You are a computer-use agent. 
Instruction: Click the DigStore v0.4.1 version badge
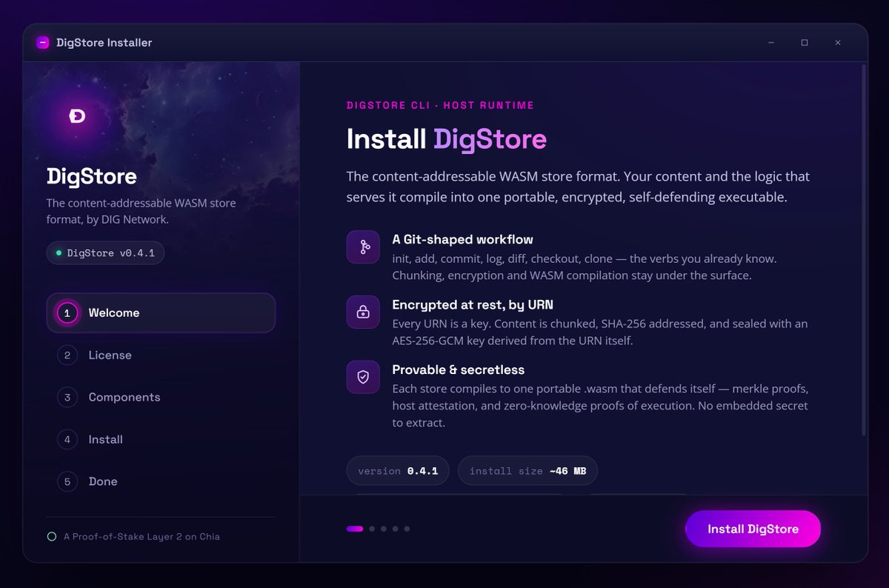105,253
